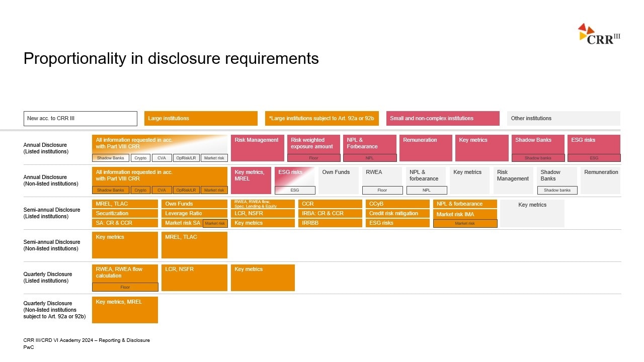
Task: Click the 'CCyB' block
Action: point(397,204)
